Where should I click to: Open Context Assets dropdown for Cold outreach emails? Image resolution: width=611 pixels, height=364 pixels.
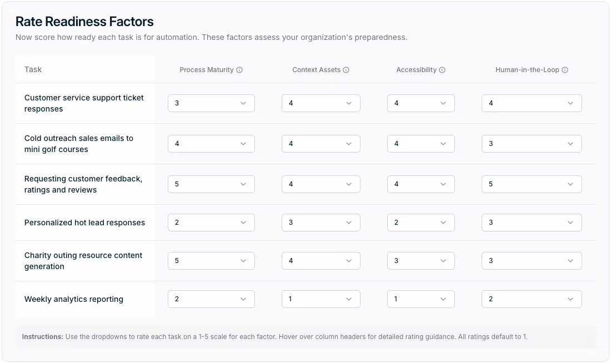pos(320,144)
